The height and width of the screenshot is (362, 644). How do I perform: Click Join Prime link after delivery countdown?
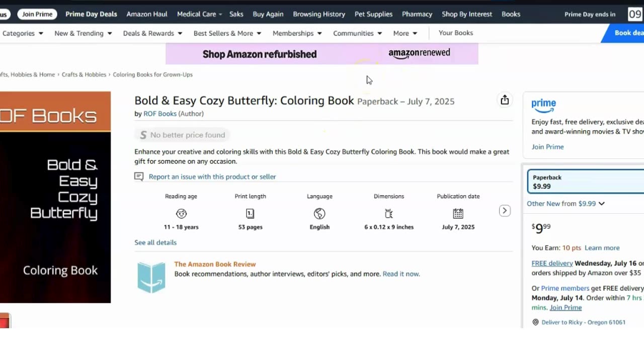(566, 308)
